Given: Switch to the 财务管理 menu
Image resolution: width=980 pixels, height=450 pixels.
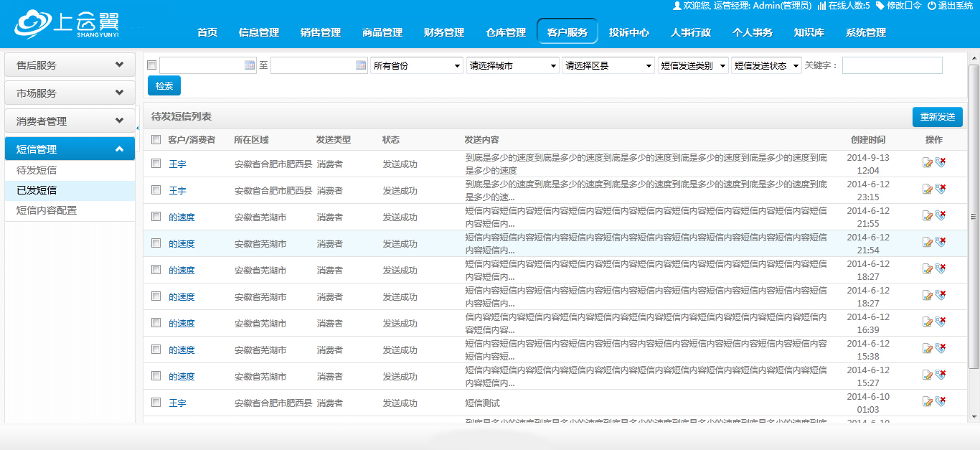Looking at the screenshot, I should coord(444,32).
